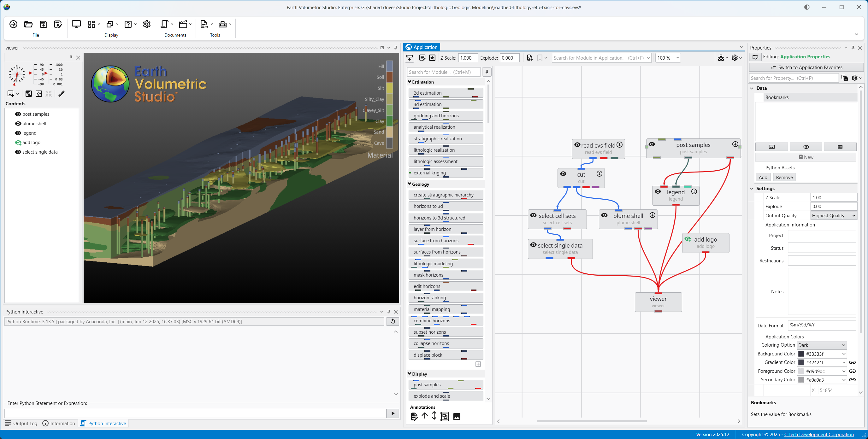Click the Save file icon
Image resolution: width=868 pixels, height=439 pixels.
tap(44, 24)
